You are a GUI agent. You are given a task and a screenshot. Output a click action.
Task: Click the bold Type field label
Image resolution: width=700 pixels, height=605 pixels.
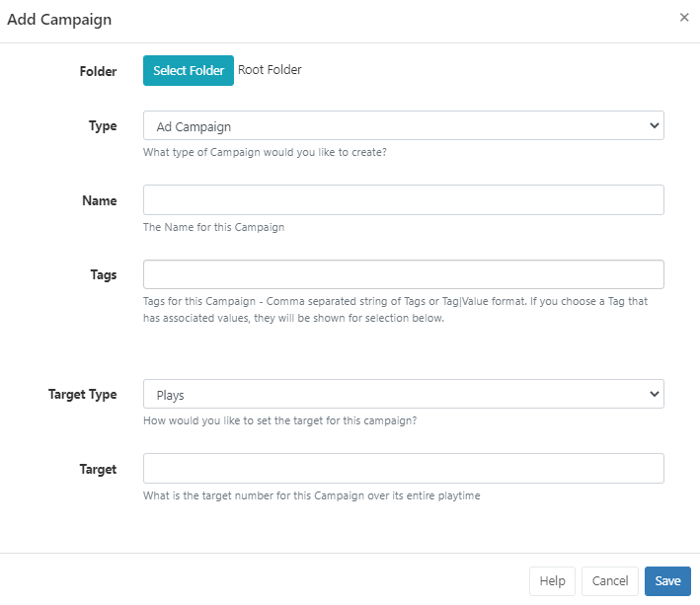(103, 126)
